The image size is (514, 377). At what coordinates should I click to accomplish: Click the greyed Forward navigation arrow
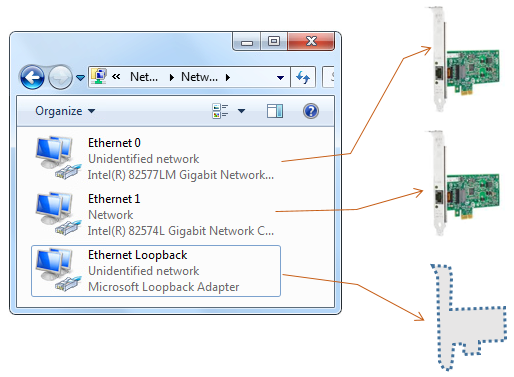click(60, 77)
